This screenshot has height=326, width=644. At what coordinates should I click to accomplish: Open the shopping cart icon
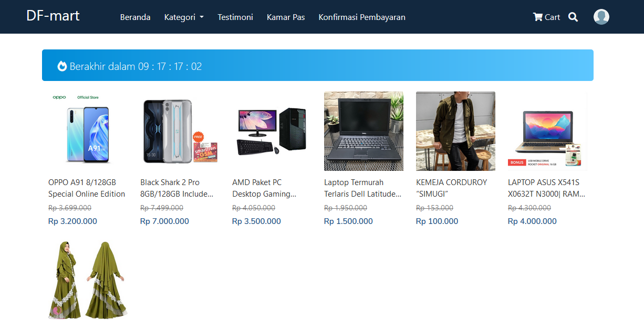tap(537, 17)
